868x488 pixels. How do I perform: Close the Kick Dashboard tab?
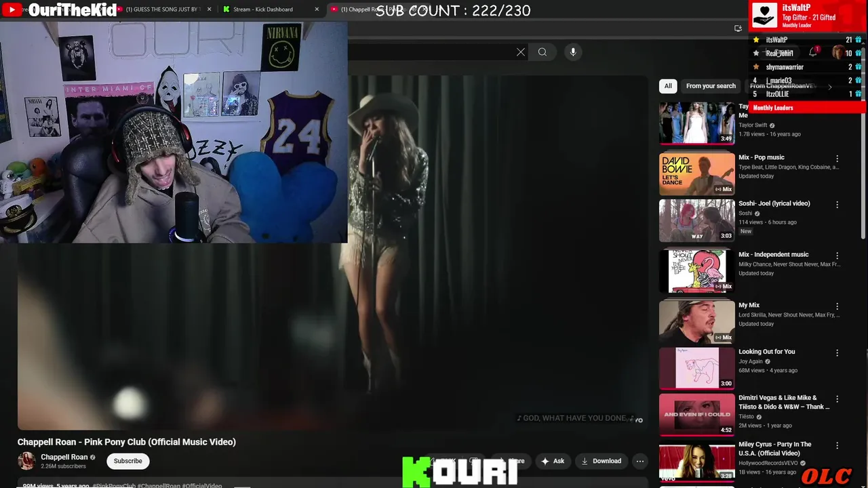point(317,9)
